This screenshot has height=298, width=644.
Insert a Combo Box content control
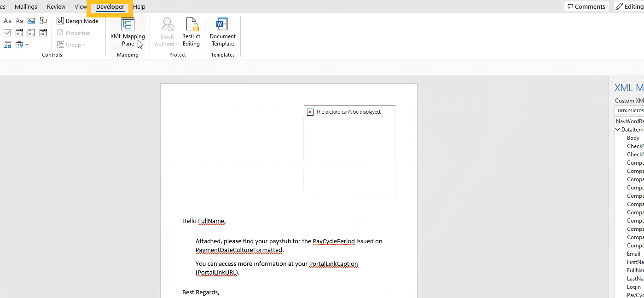(x=19, y=33)
